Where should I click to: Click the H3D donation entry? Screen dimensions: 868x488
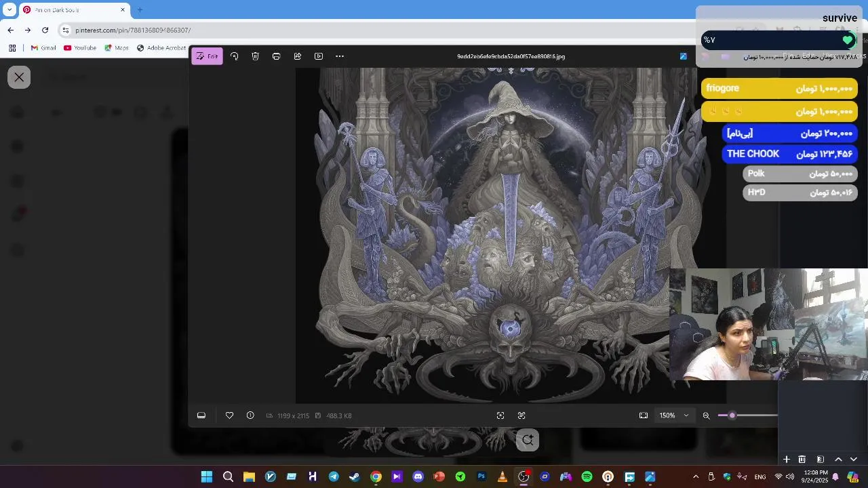[800, 193]
